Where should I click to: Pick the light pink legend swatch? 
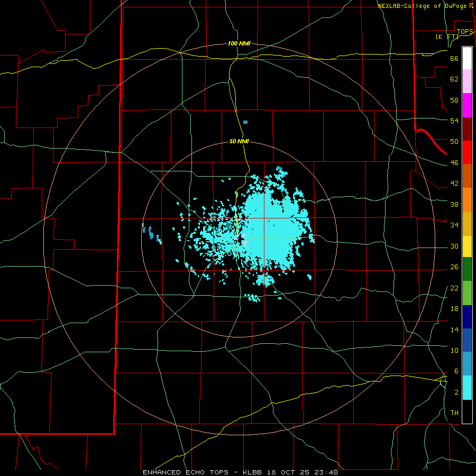467,81
